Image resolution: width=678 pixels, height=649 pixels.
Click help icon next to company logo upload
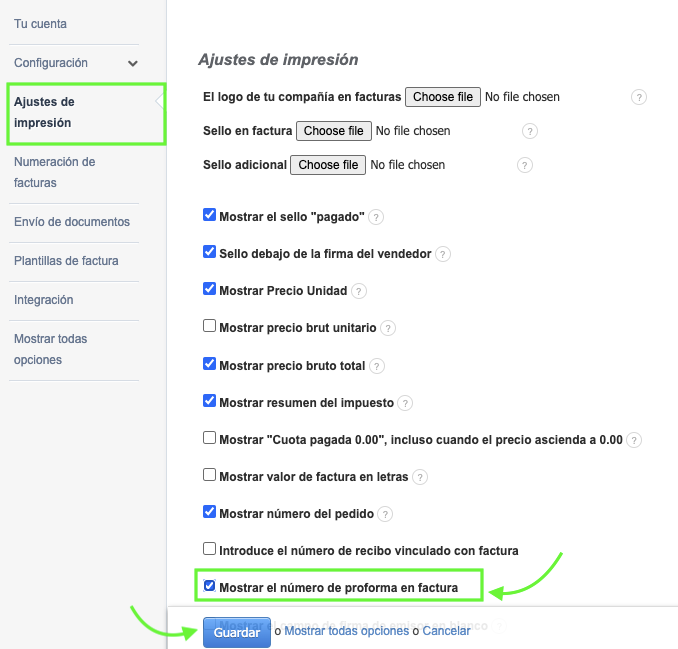tap(639, 97)
